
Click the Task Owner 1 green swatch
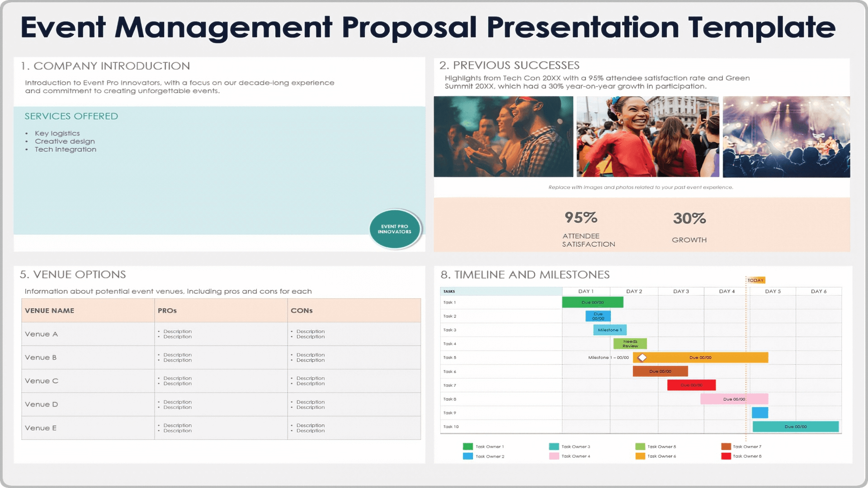[467, 446]
